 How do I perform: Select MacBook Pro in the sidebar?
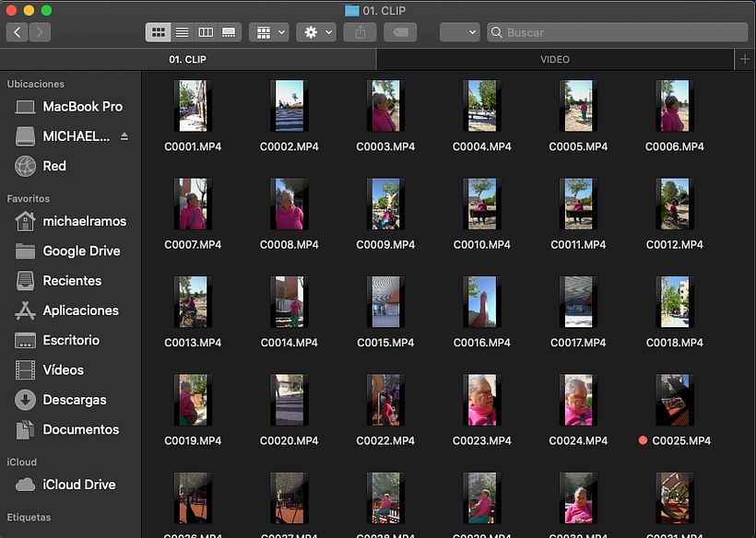(x=70, y=107)
